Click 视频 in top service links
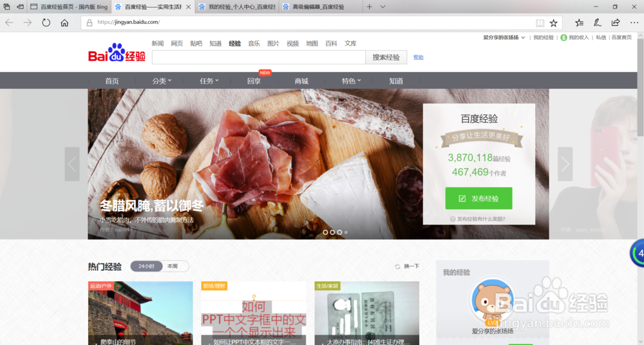The width and height of the screenshot is (644, 345). (292, 44)
